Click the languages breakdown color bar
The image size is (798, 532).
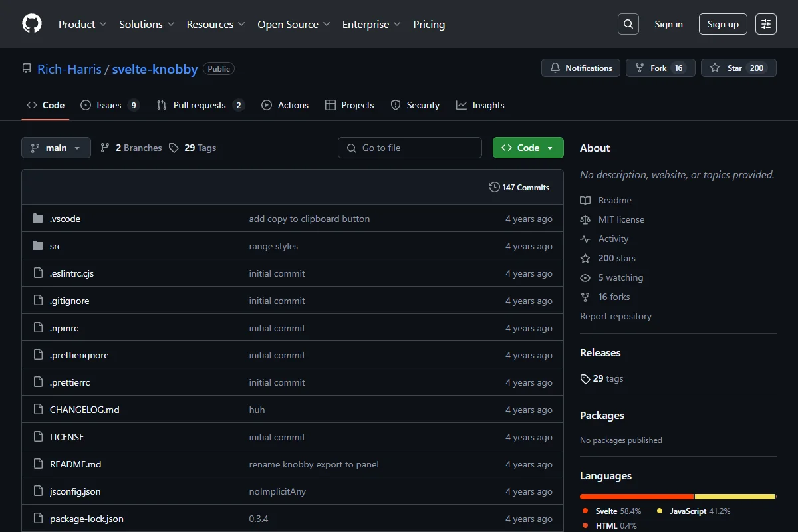pos(678,497)
